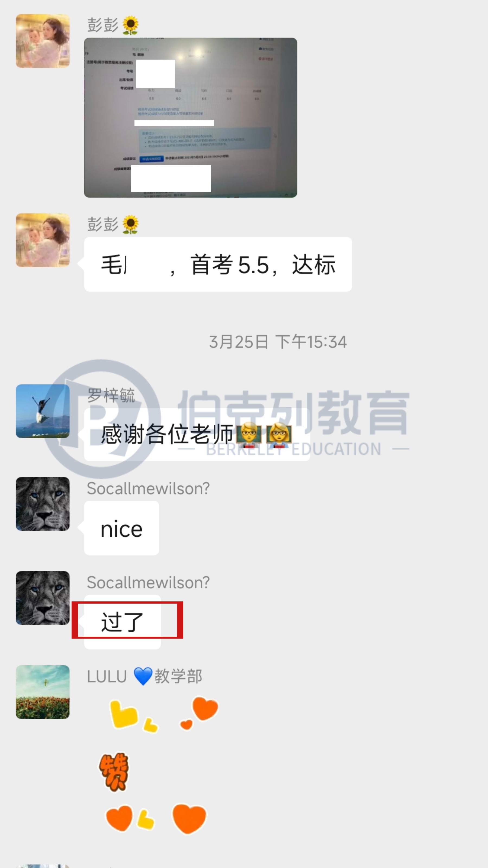
Task: Tap 彭彭's avatar beside the 首考5.5 message
Action: point(43,240)
